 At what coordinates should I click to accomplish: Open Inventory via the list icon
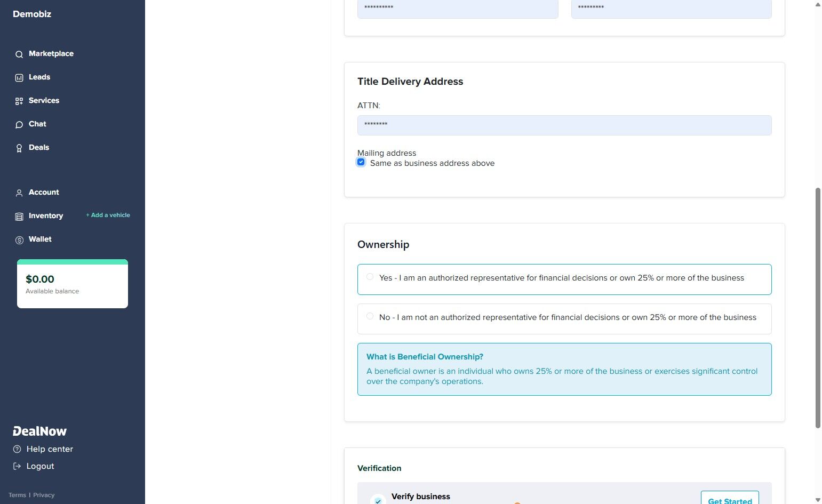coord(19,216)
